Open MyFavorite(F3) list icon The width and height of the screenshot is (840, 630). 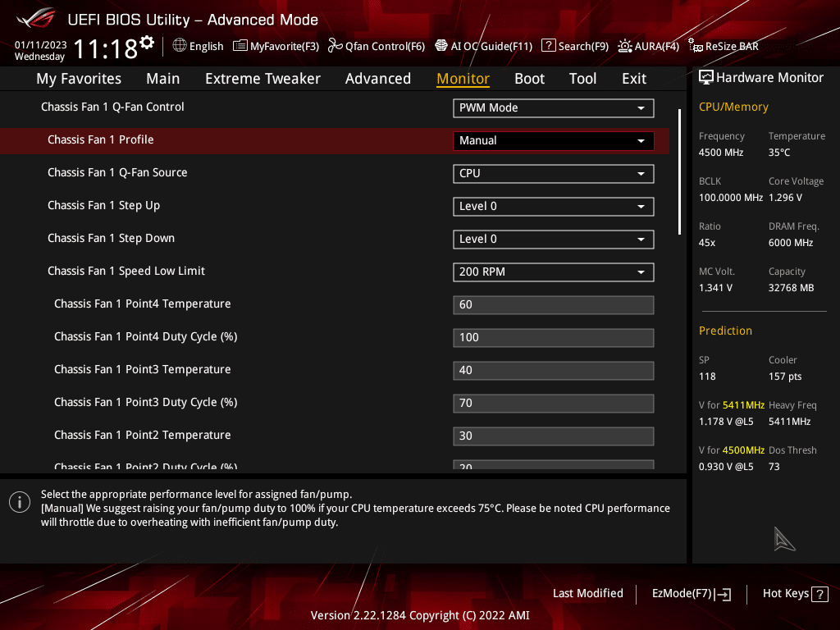point(240,46)
